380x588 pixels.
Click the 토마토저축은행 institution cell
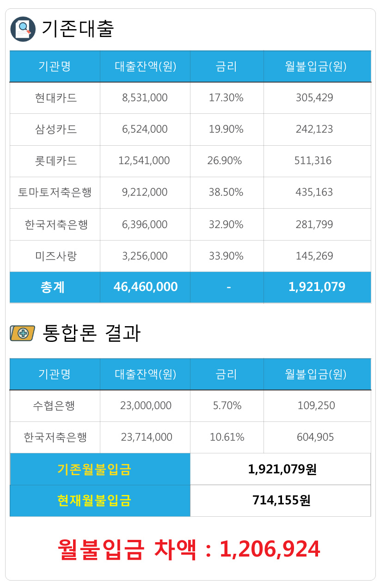click(x=55, y=192)
